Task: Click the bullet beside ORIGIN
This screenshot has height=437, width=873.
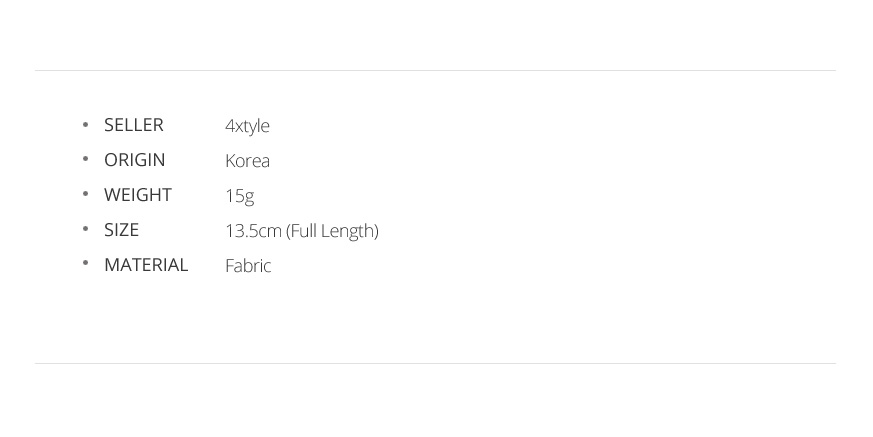Action: (86, 160)
